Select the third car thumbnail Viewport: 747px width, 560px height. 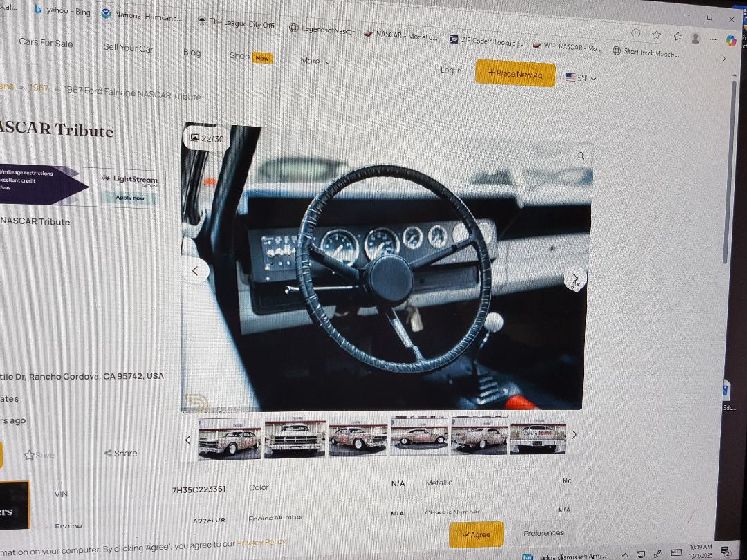pyautogui.click(x=358, y=437)
